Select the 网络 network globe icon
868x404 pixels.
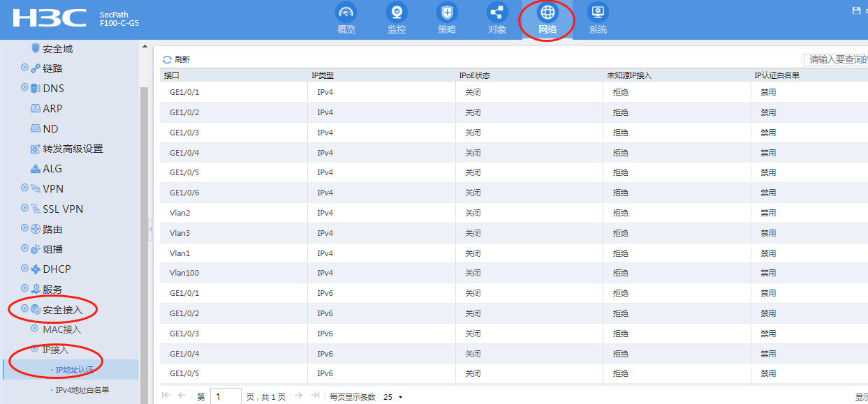547,13
